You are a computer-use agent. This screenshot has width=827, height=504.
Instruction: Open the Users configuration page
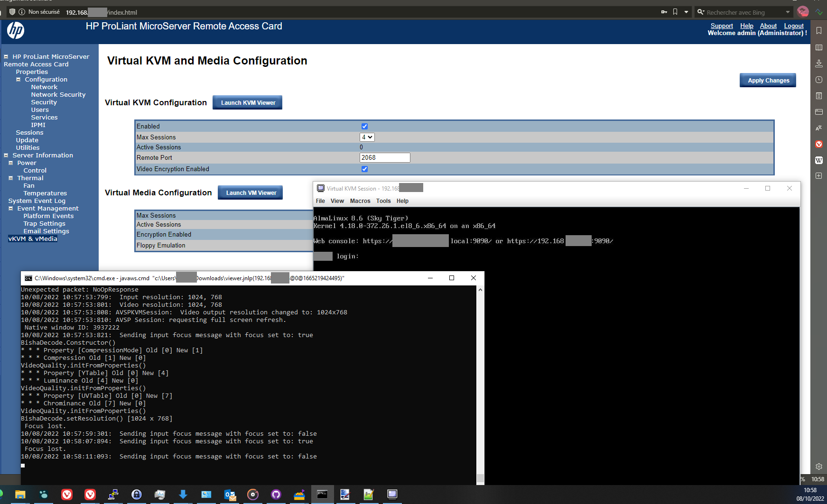click(x=40, y=110)
